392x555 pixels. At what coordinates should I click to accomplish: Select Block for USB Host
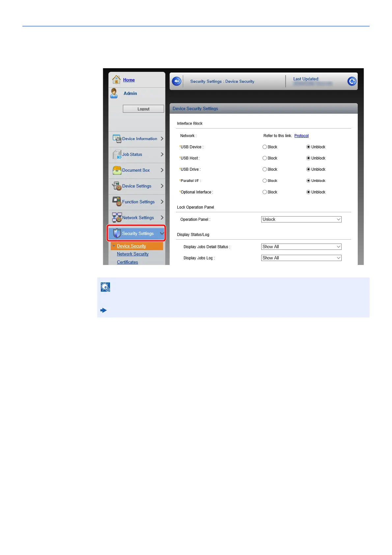265,158
